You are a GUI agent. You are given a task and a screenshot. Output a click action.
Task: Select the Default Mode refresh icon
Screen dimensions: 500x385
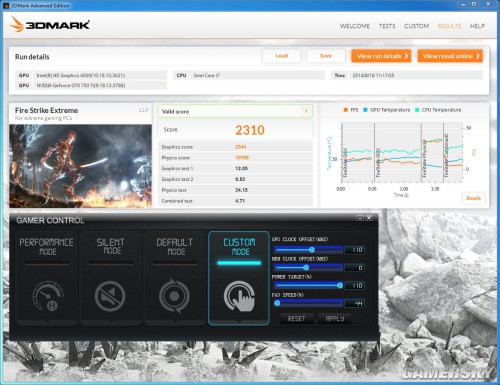click(x=174, y=296)
